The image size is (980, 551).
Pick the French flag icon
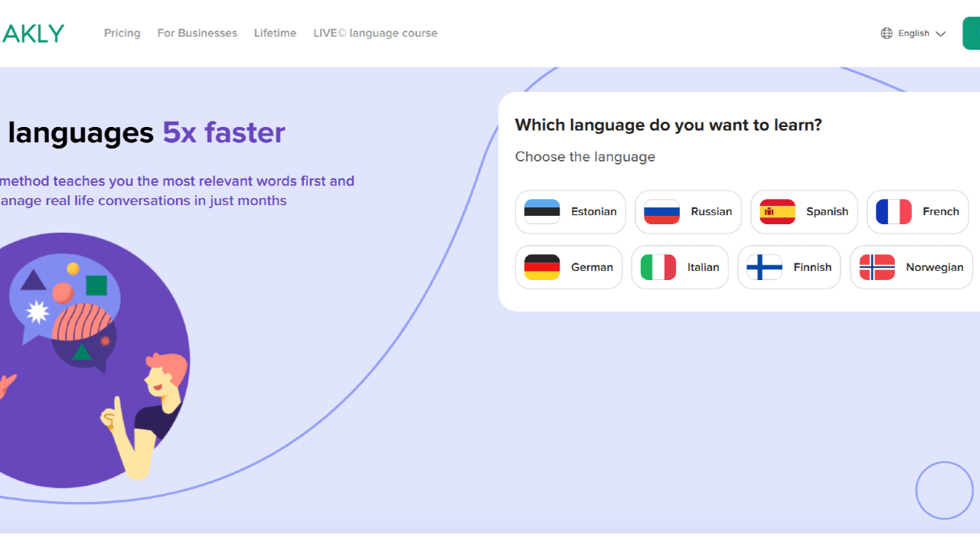(x=893, y=212)
